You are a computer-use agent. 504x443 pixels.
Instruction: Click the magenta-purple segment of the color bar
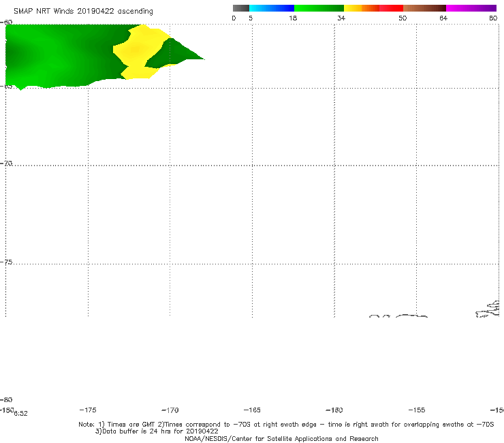click(x=471, y=8)
